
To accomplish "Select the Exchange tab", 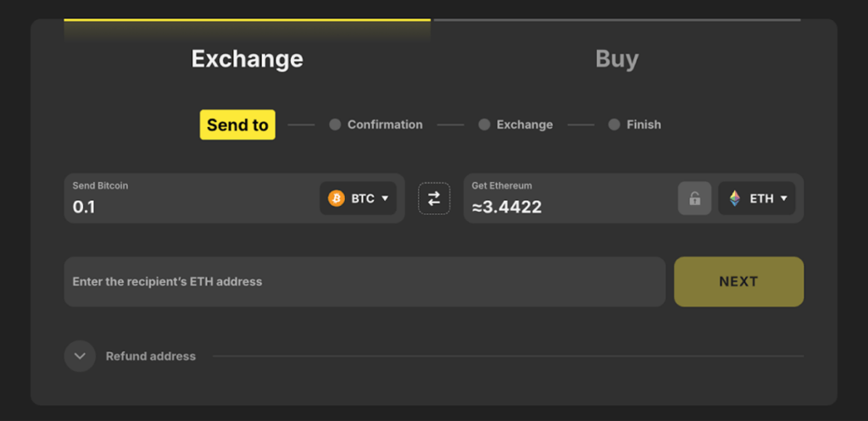I will pos(247,58).
